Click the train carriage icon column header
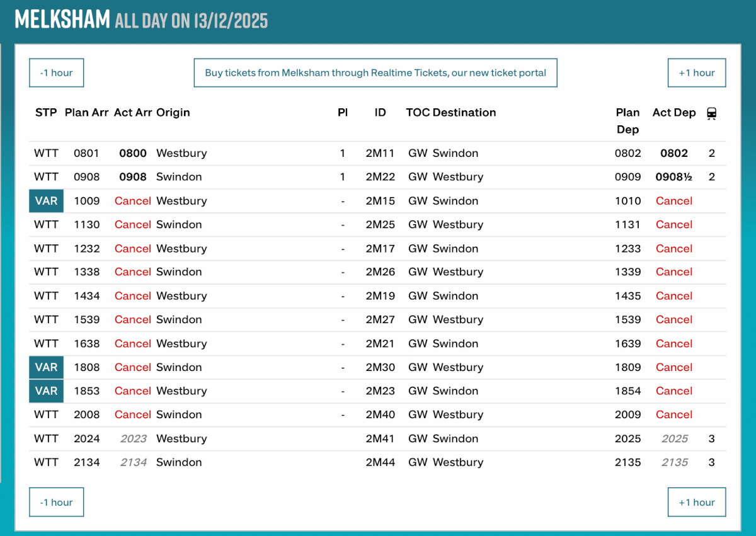Image resolution: width=756 pixels, height=536 pixels. click(x=711, y=113)
